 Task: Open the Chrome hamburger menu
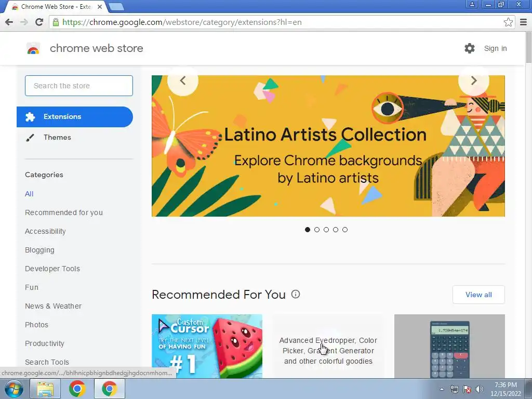coord(524,22)
